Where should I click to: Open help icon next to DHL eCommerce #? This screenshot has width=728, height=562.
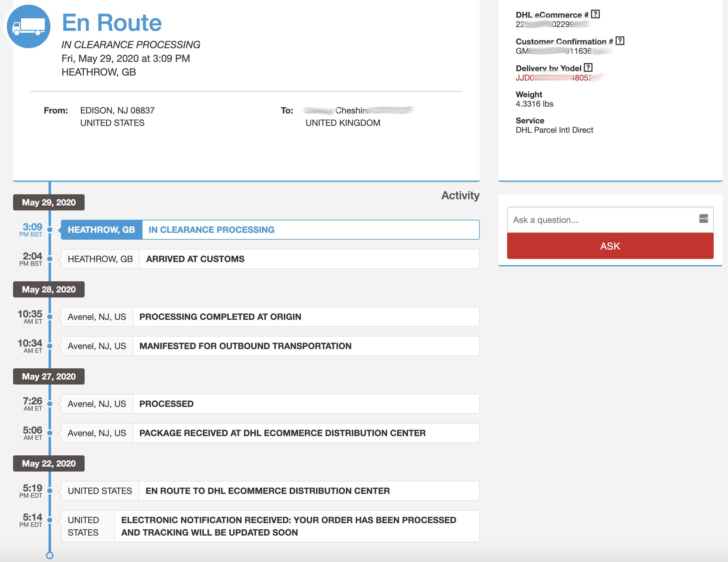595,14
